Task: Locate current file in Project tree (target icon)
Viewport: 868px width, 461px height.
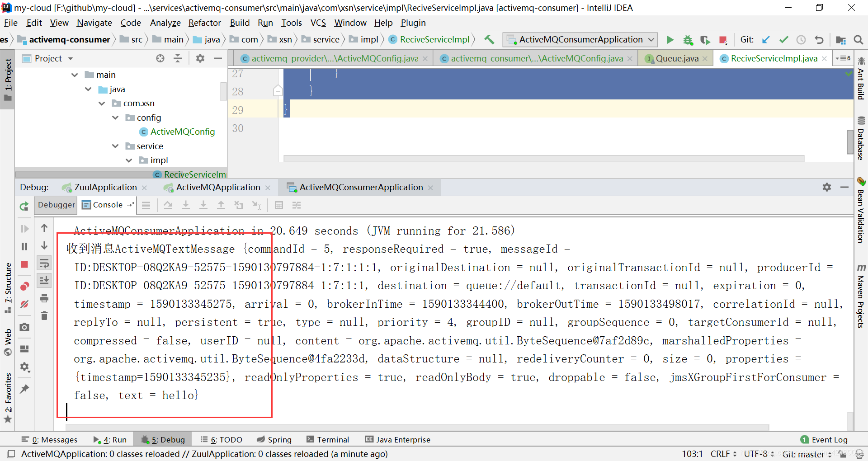Action: point(160,58)
